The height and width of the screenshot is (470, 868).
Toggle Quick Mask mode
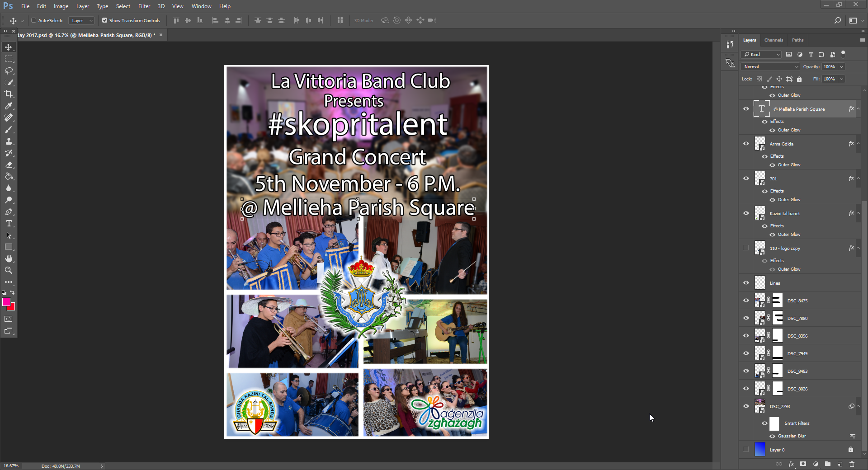coord(9,319)
